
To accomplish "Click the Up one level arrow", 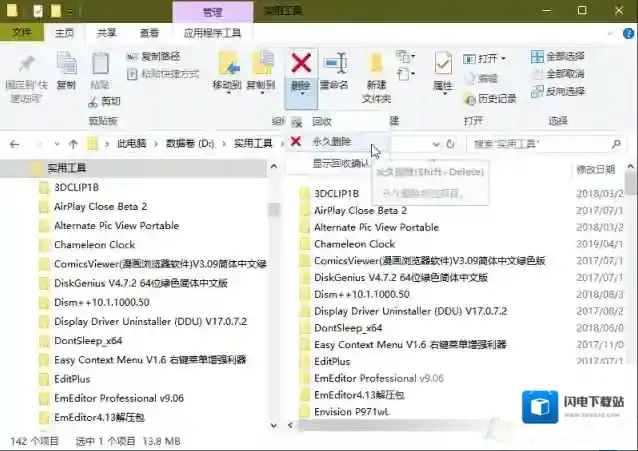I will point(73,144).
